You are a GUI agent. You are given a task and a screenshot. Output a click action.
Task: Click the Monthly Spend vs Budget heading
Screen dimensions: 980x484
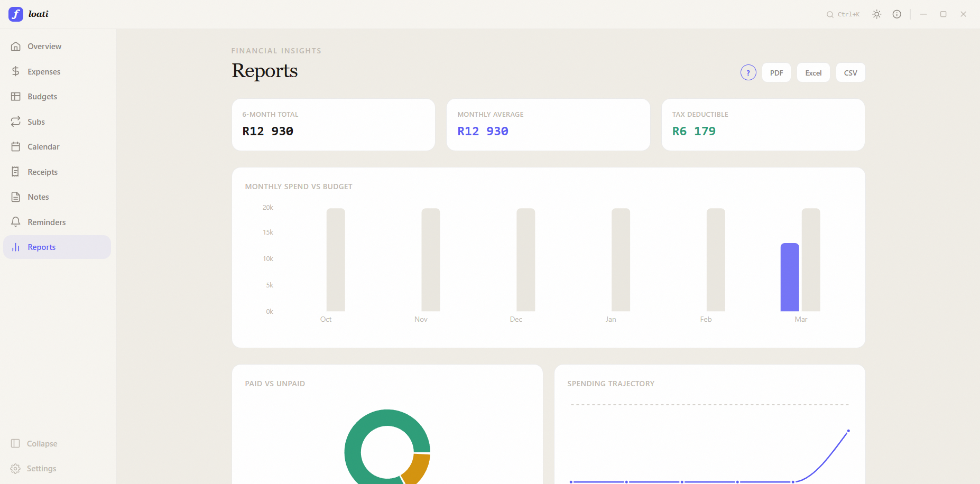pyautogui.click(x=299, y=187)
